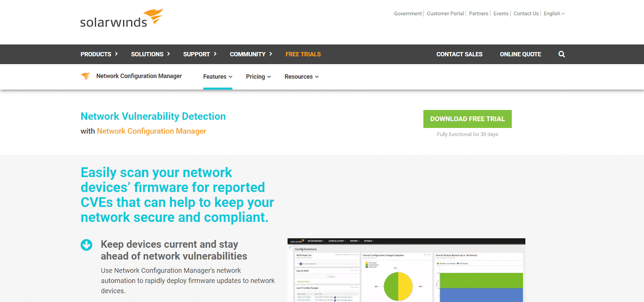Viewport: 644px width, 302px height.
Task: Open the Partners link
Action: pyautogui.click(x=479, y=14)
